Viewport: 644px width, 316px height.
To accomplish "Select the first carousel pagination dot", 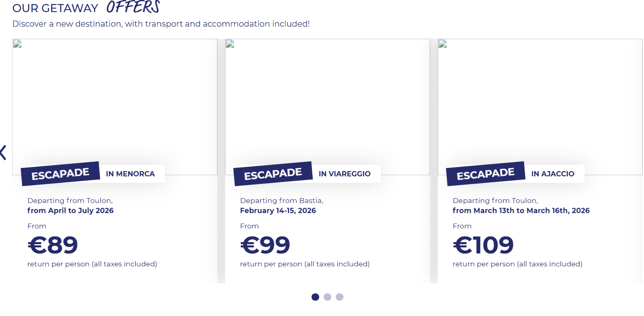I will (316, 297).
